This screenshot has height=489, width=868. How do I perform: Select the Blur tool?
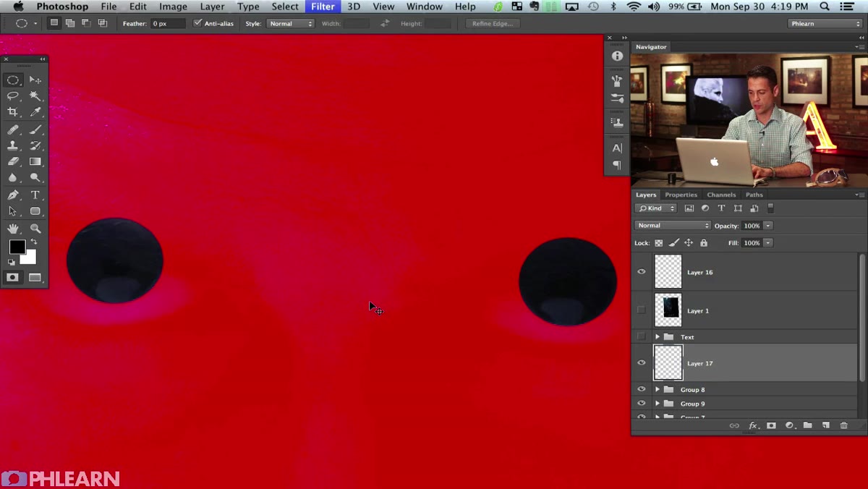(13, 177)
